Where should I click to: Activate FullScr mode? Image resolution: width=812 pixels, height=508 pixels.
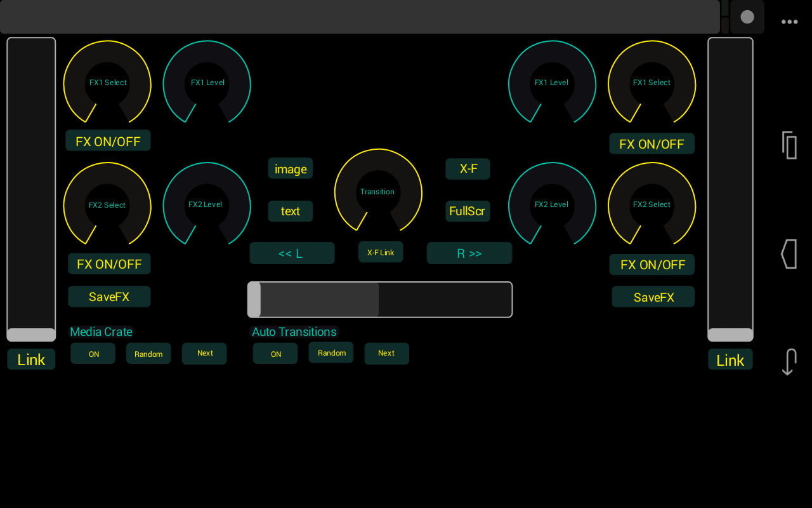[468, 211]
